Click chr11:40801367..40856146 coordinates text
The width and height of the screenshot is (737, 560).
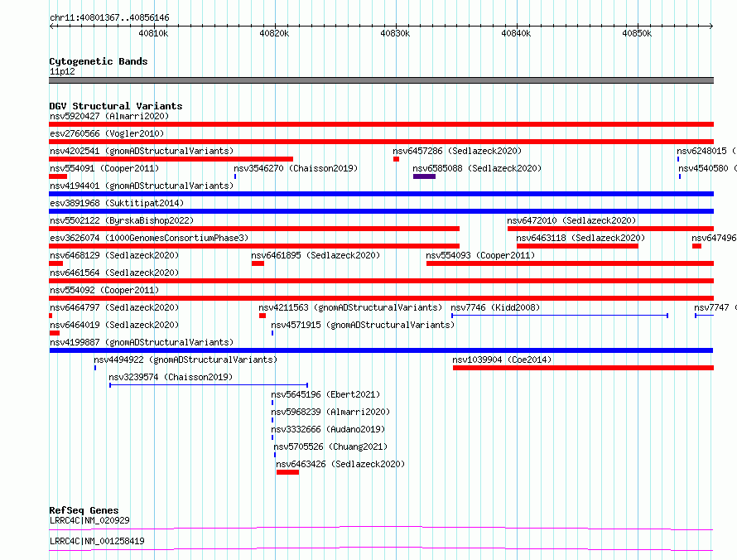coord(109,18)
